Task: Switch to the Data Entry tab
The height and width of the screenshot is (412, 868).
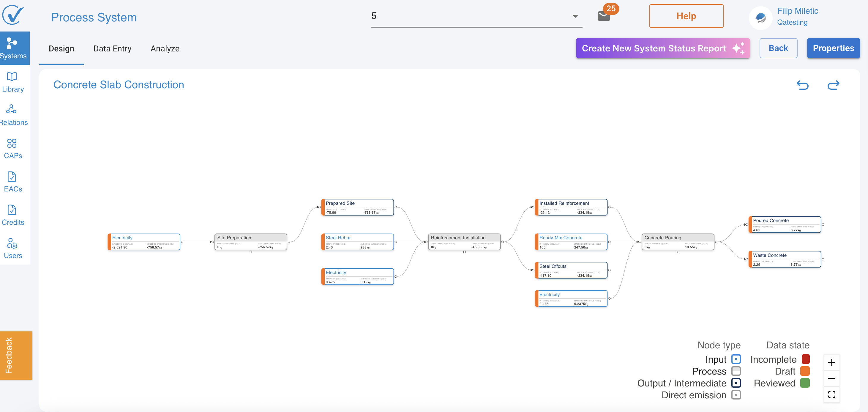Action: (x=112, y=48)
